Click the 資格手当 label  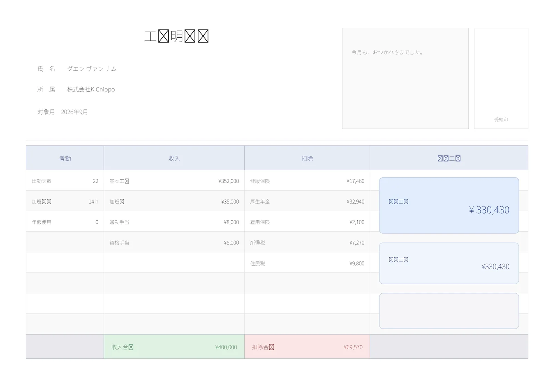(119, 243)
